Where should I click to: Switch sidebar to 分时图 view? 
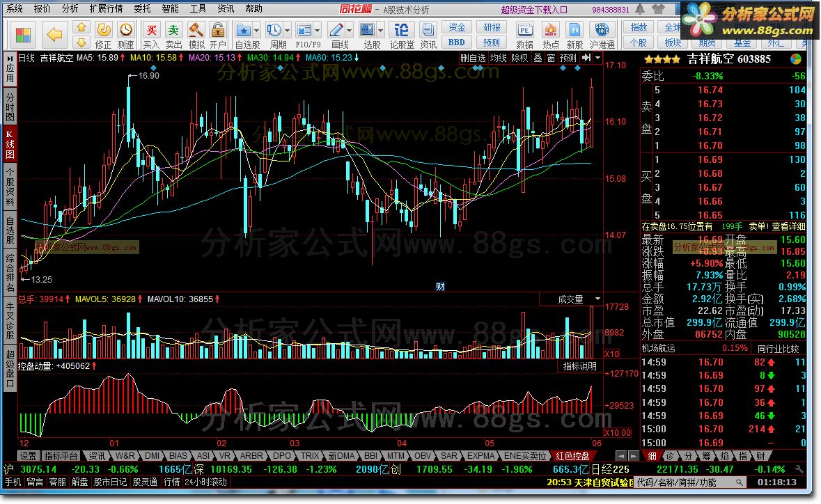10,107
